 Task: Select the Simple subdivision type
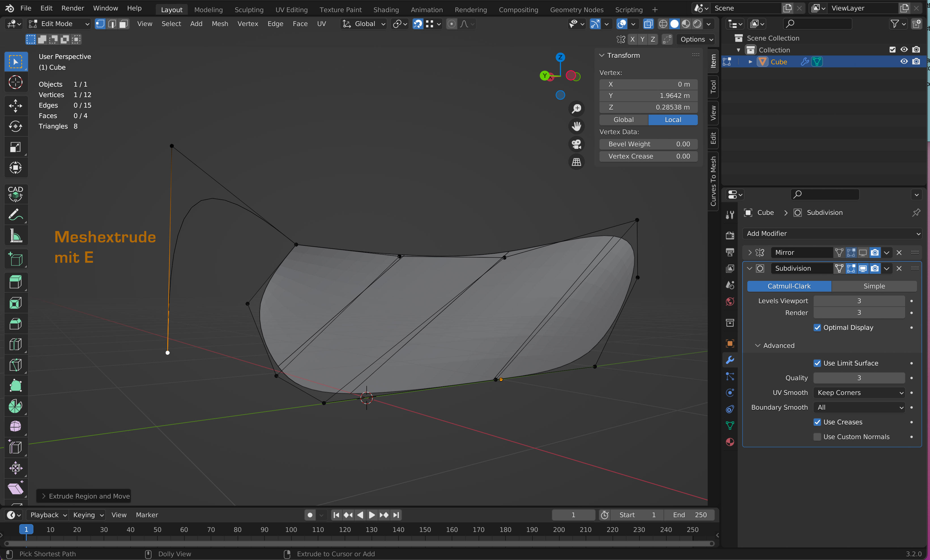tap(874, 286)
